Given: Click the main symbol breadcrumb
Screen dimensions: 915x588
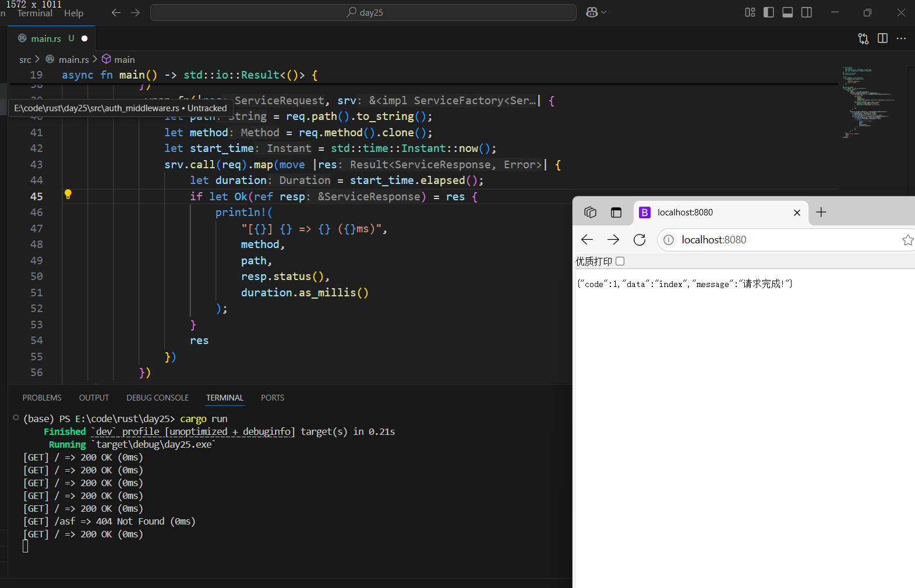Looking at the screenshot, I should point(124,59).
